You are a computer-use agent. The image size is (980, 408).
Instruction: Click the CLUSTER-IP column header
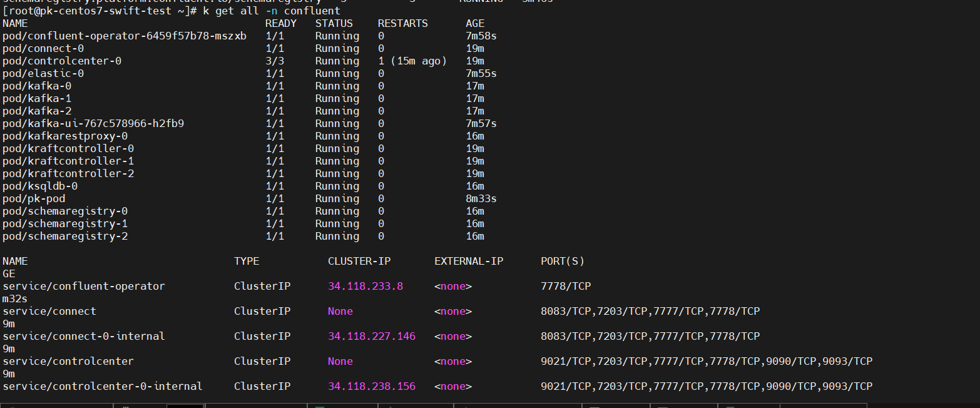(x=359, y=261)
